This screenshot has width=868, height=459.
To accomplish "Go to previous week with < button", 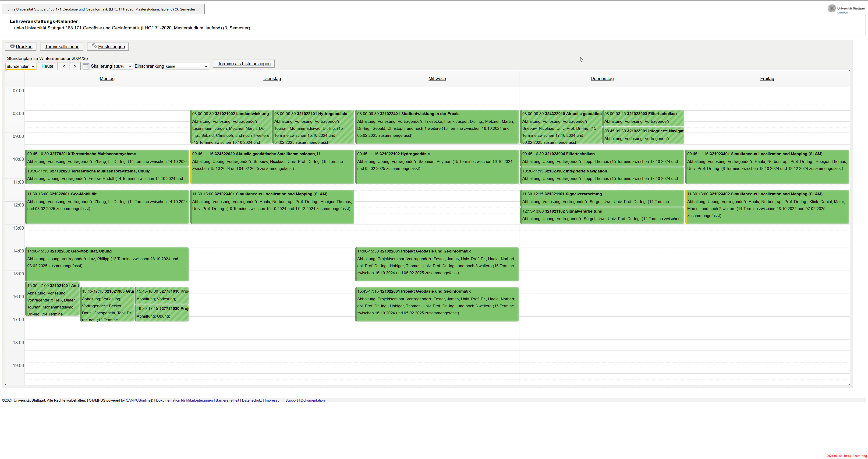I will 64,66.
